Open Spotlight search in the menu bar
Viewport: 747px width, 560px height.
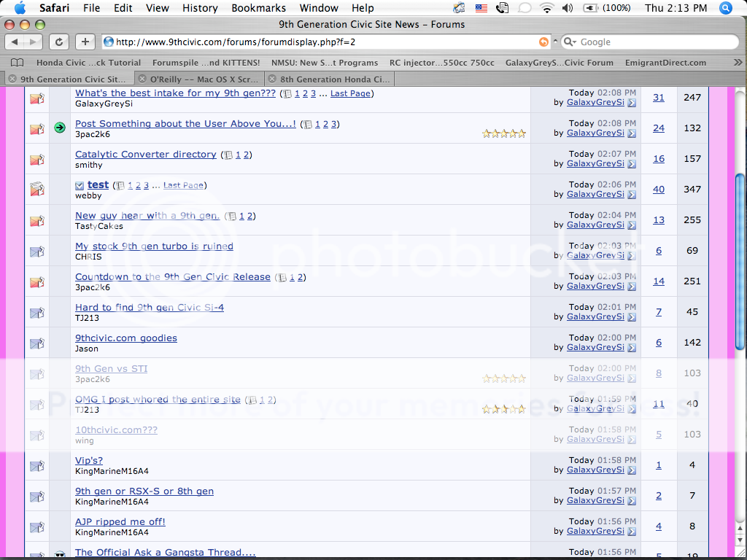[x=725, y=8]
